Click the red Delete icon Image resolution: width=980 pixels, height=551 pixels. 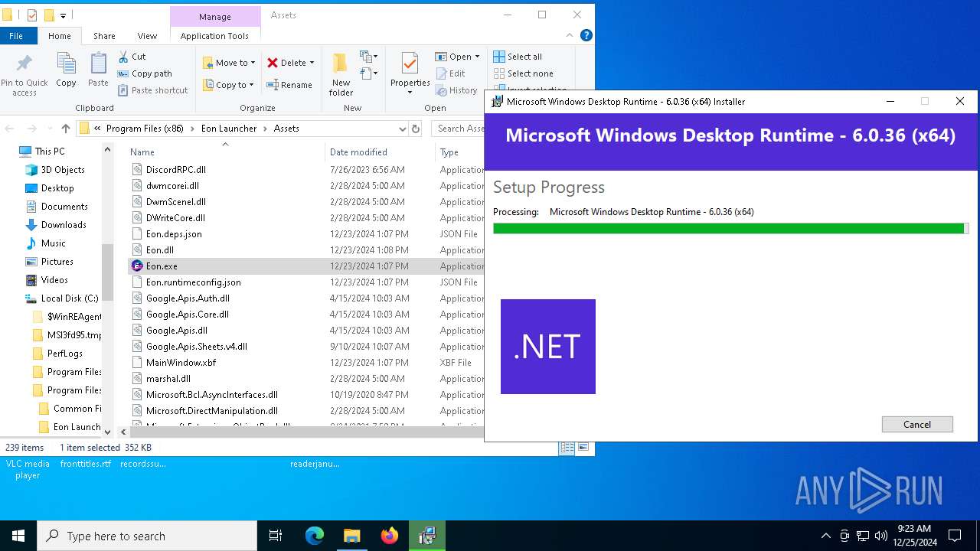[273, 63]
